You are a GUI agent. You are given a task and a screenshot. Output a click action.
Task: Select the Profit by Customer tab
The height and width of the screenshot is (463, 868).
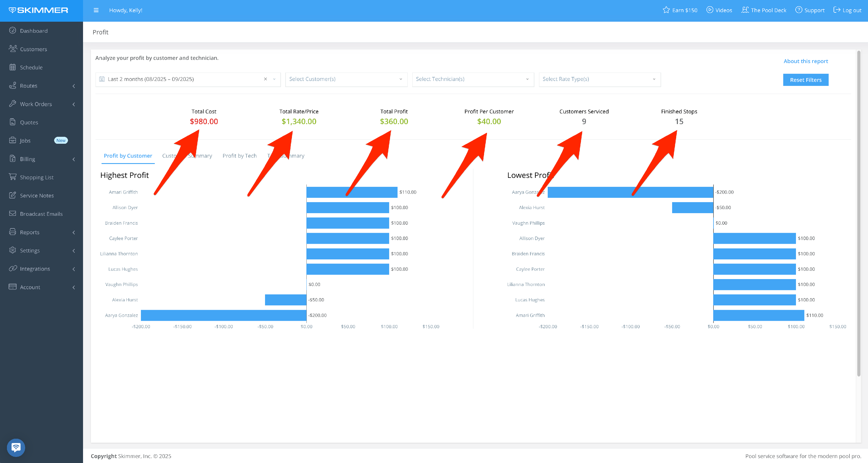[x=128, y=156]
